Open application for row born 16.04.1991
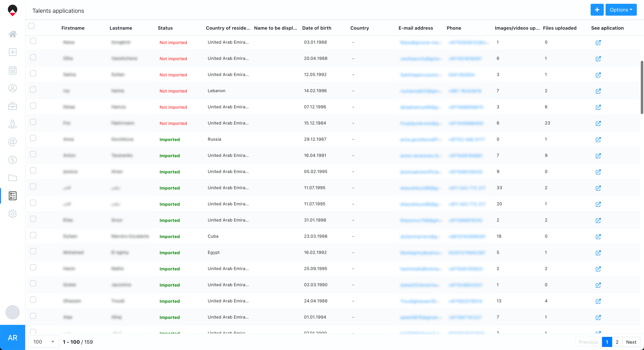 598,156
